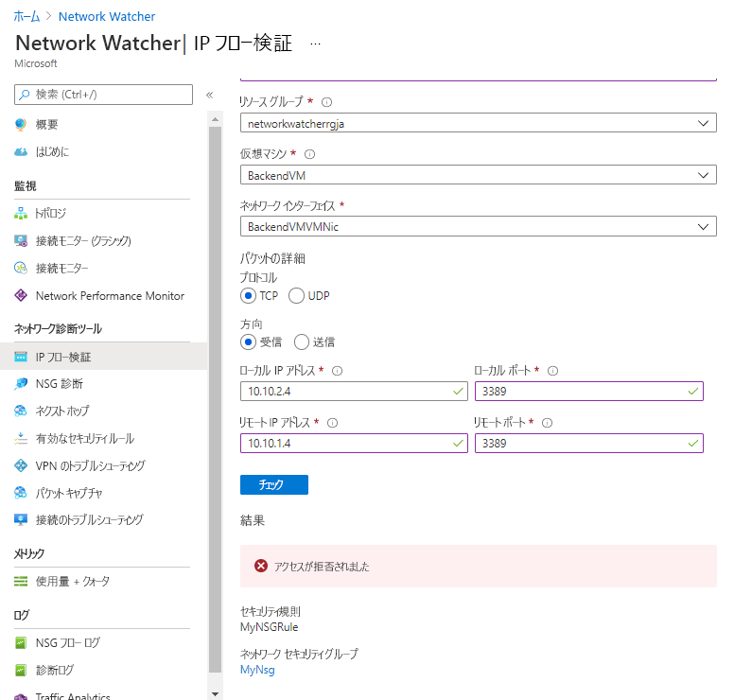The height and width of the screenshot is (700, 734).
Task: Click the 有効なセキュリティ ルール icon
Action: [x=21, y=439]
